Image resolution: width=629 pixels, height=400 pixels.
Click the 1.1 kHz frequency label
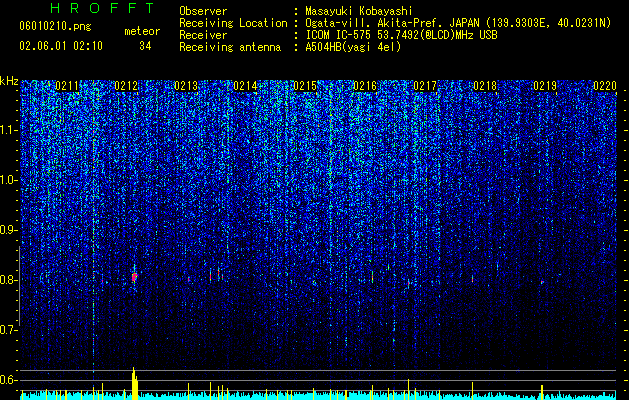coord(9,130)
